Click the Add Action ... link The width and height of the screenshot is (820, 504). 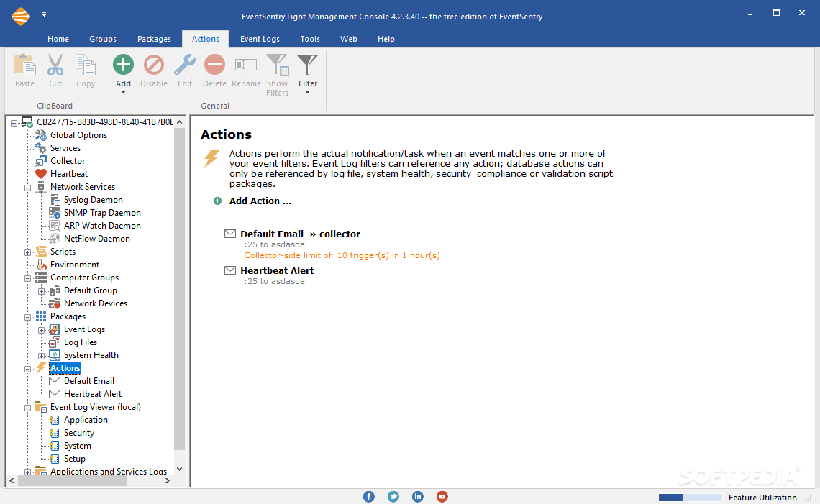coord(260,201)
